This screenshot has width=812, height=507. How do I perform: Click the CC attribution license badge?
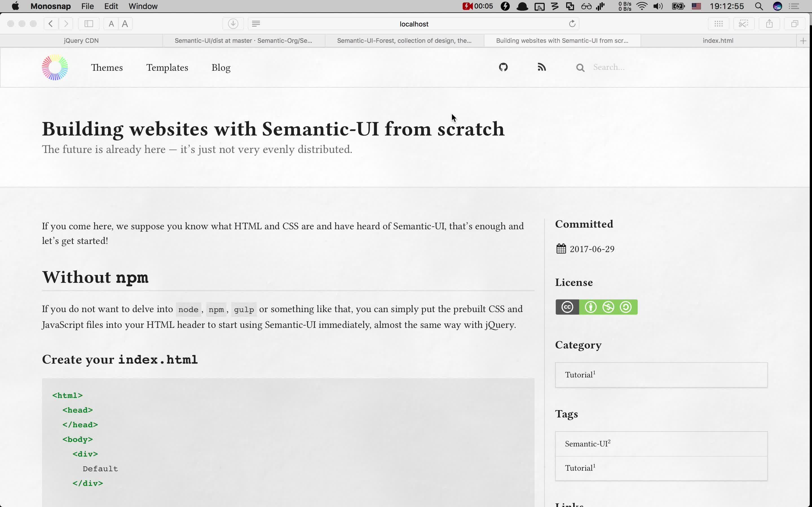pyautogui.click(x=591, y=306)
